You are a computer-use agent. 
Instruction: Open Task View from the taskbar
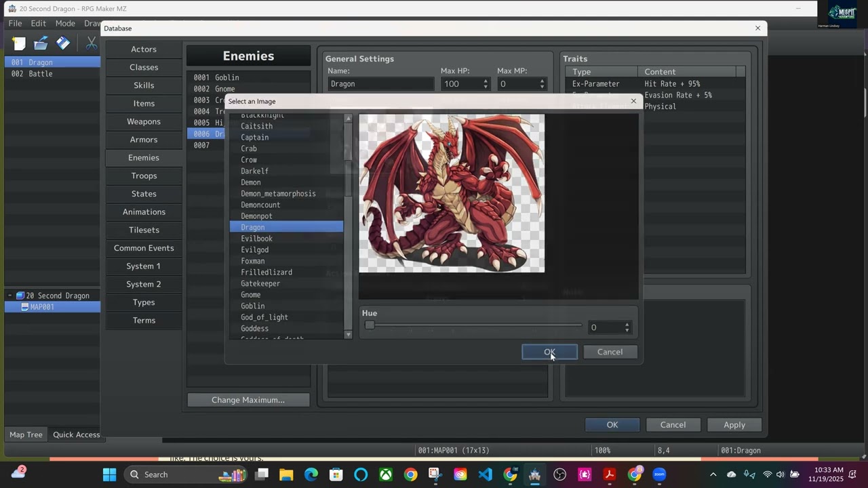coord(262,474)
